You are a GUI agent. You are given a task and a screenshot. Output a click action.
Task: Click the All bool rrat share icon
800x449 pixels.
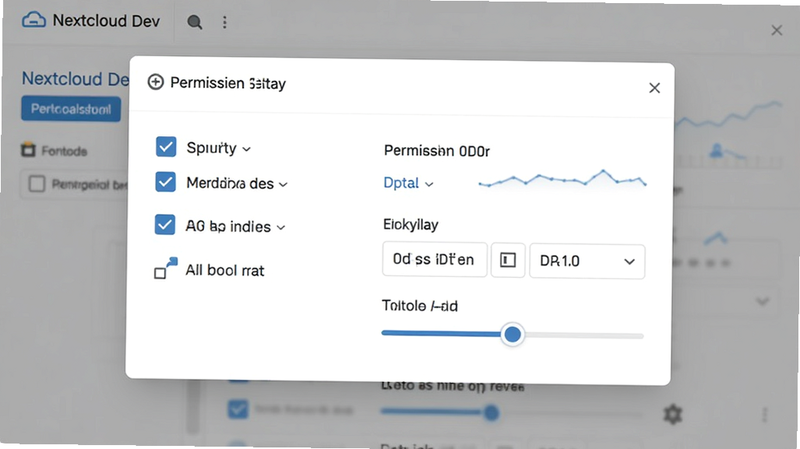coord(166,268)
